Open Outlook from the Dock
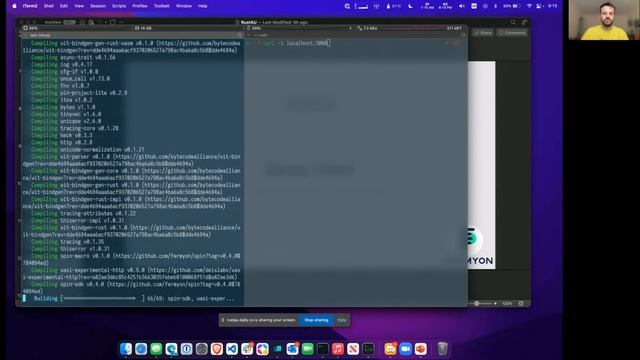 coord(292,349)
